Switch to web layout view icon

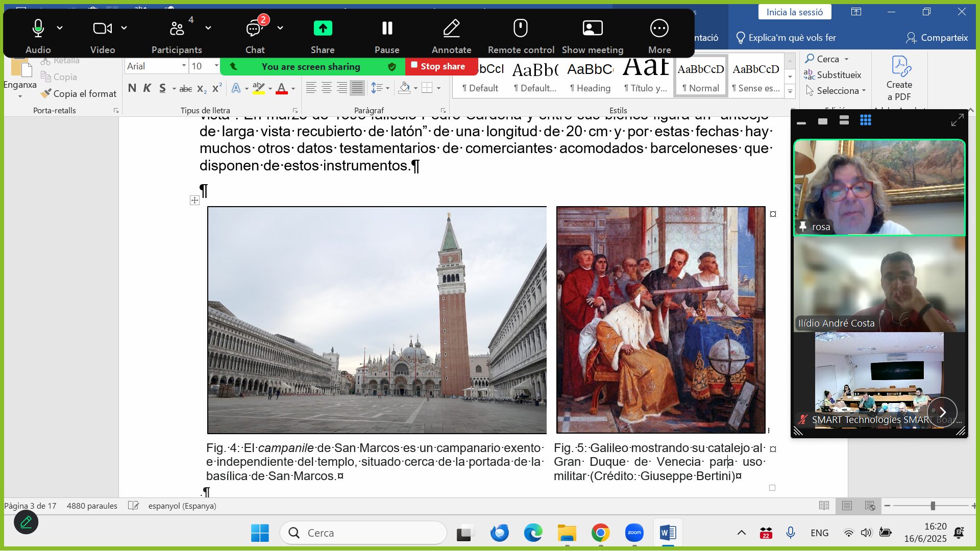[870, 506]
